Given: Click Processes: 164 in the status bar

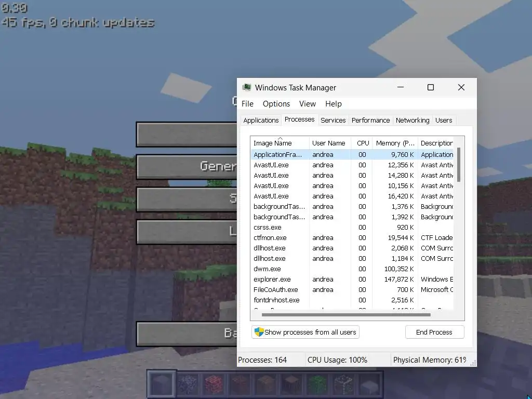Looking at the screenshot, I should (x=262, y=360).
